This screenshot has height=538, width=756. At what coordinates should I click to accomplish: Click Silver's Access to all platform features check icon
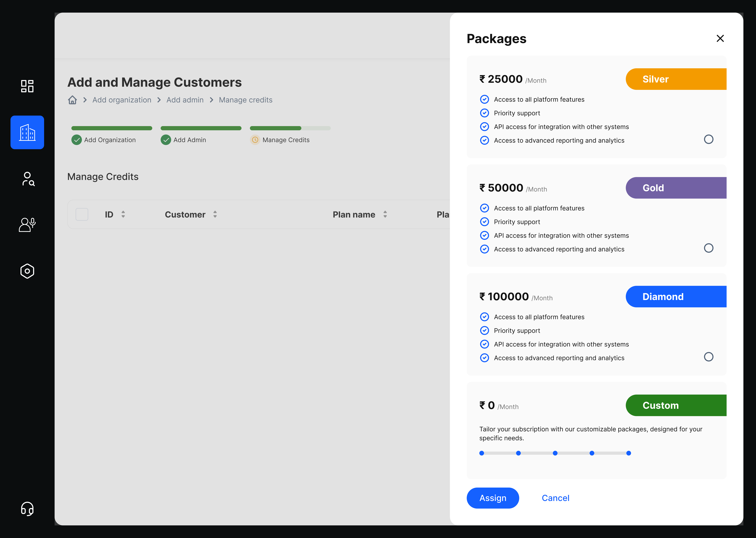point(484,99)
